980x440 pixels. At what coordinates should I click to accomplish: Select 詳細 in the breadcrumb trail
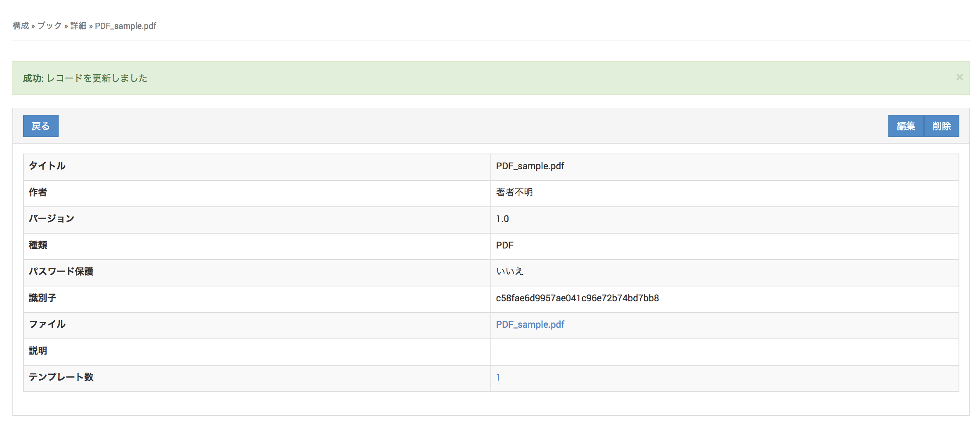pyautogui.click(x=78, y=26)
